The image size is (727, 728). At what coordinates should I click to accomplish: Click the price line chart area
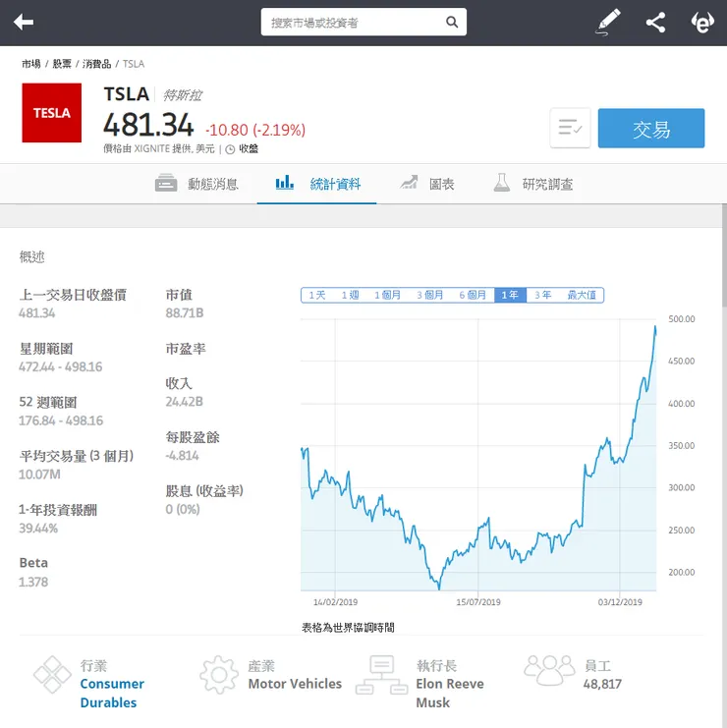coord(478,455)
